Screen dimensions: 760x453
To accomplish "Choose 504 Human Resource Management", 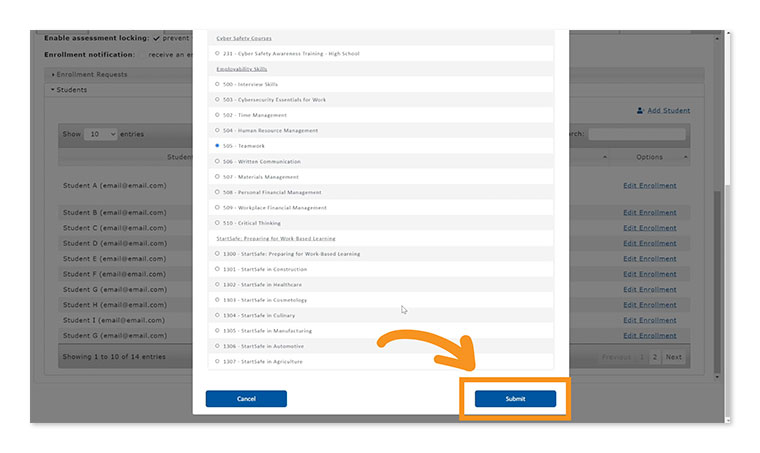I will (217, 130).
